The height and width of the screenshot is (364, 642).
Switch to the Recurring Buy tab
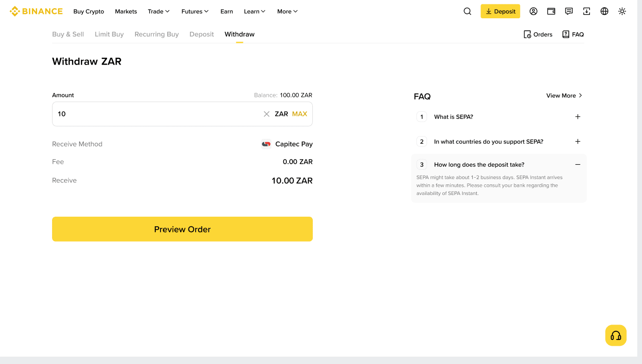tap(157, 34)
